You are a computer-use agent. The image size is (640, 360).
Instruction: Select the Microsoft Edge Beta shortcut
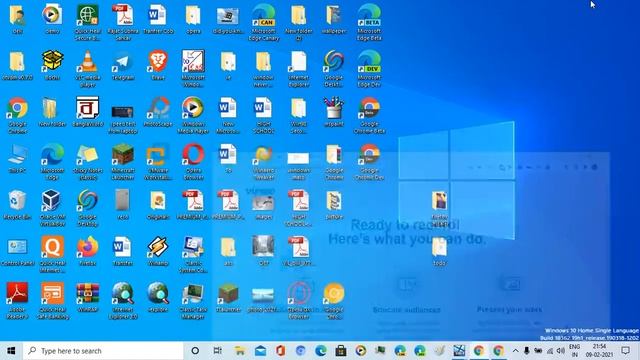click(x=369, y=22)
